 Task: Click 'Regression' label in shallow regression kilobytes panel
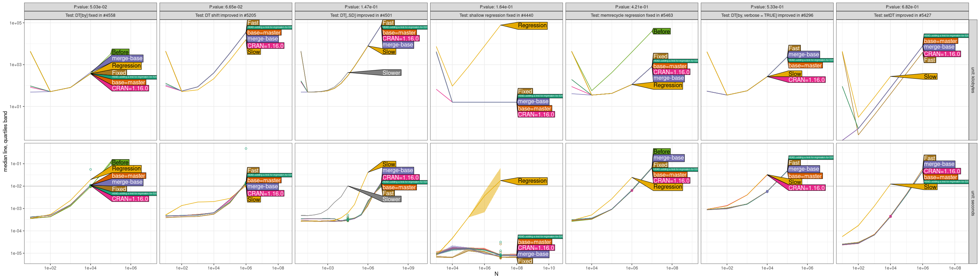[532, 26]
